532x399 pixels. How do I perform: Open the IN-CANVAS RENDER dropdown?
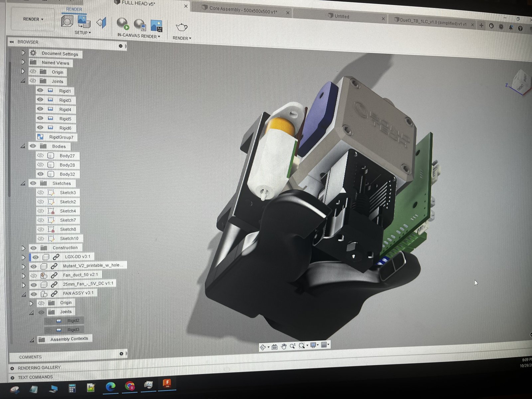click(139, 36)
